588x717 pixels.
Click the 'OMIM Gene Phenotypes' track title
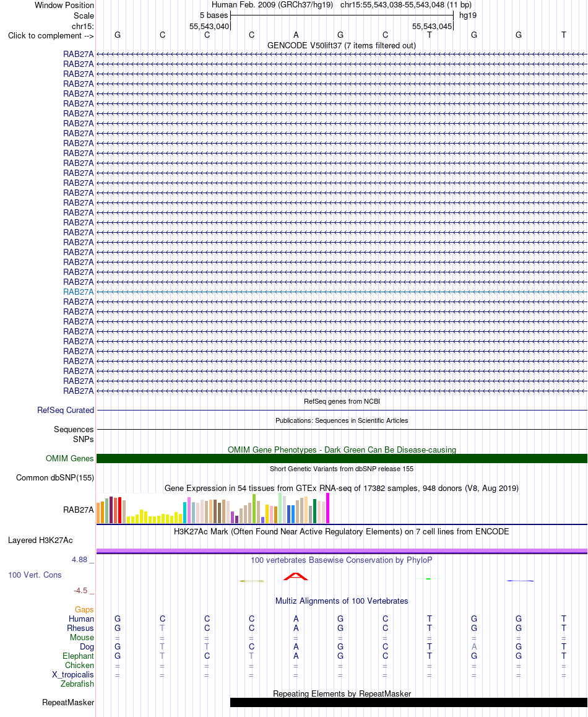(x=342, y=450)
